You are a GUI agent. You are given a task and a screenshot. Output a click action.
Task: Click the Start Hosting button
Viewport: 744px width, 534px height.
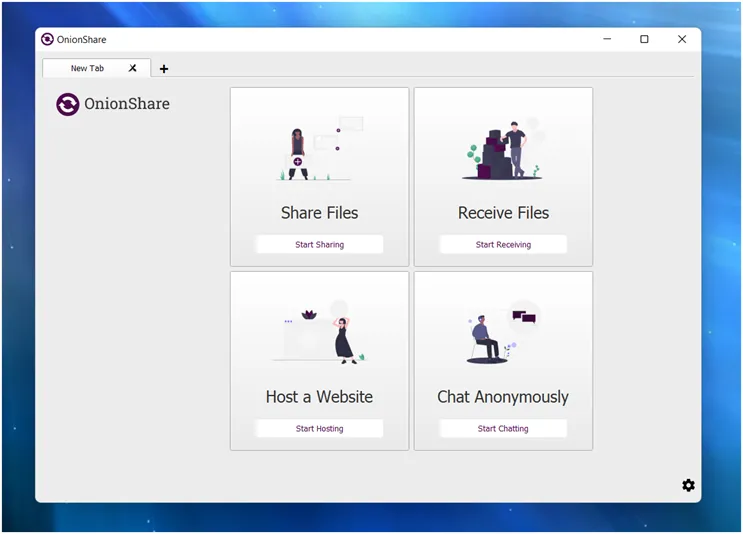[x=319, y=429]
